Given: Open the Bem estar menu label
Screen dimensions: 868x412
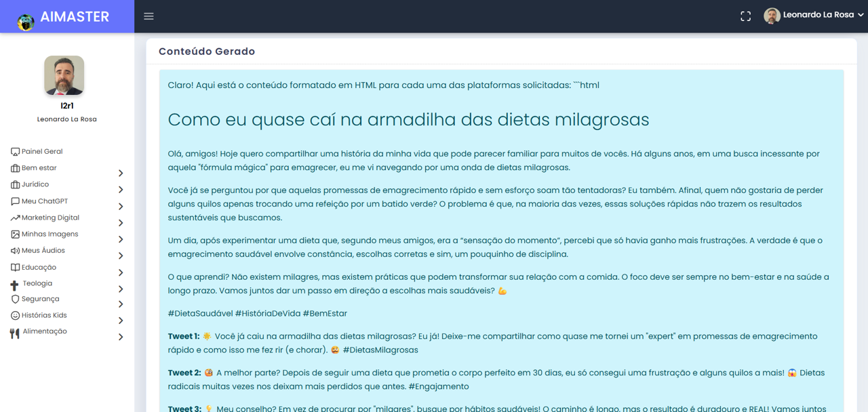Looking at the screenshot, I should tap(39, 168).
